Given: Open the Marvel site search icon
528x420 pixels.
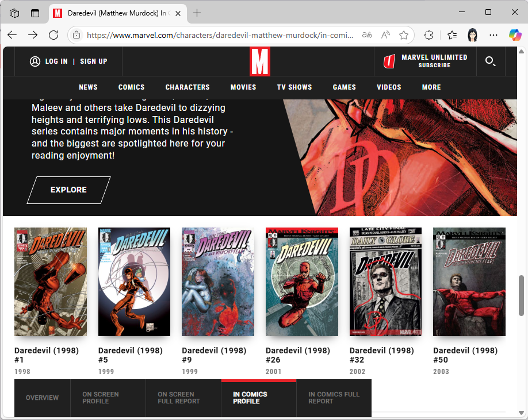Looking at the screenshot, I should pos(490,61).
